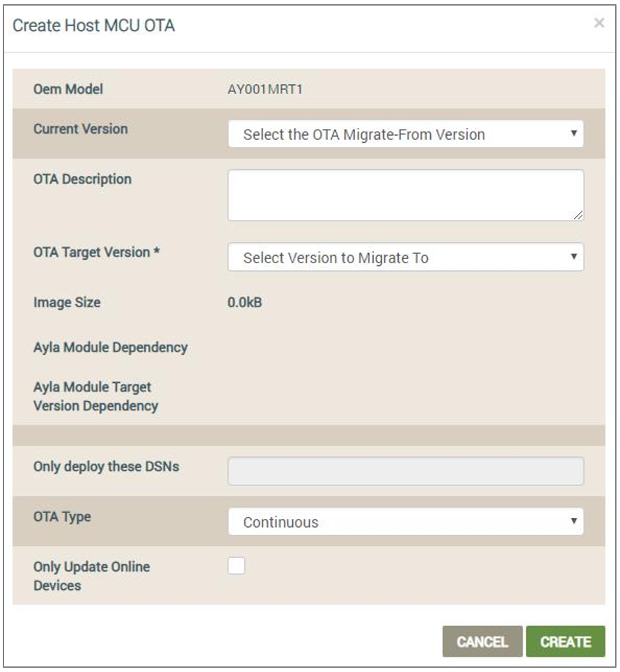620x672 pixels.
Task: Click the Create Host MCU OTA title
Action: click(x=94, y=25)
